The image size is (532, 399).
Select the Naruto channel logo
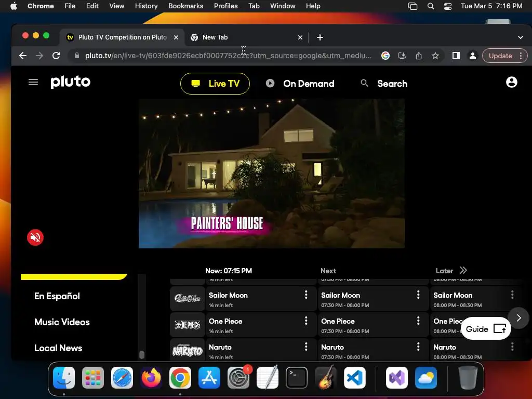pos(187,350)
